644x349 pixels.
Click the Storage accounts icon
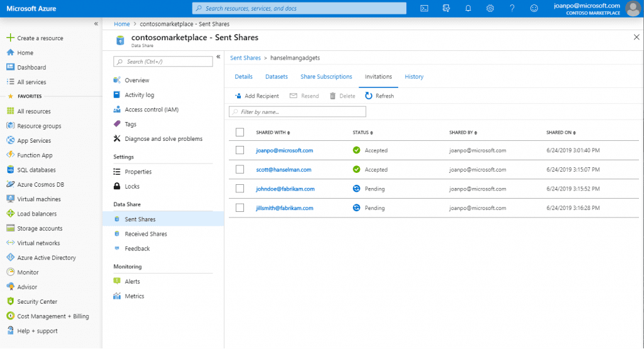click(x=10, y=228)
